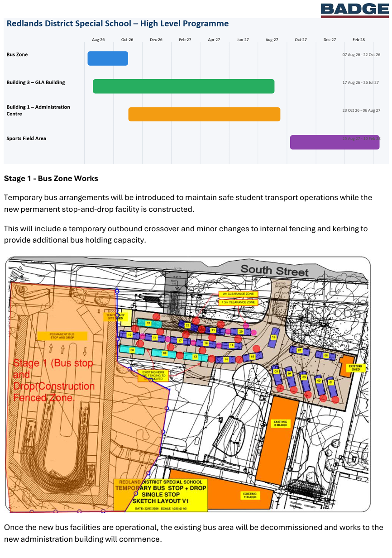Click the date range '07 Aug 26 - 22 Oct 26'
This screenshot has width=392, height=558.
coord(361,55)
